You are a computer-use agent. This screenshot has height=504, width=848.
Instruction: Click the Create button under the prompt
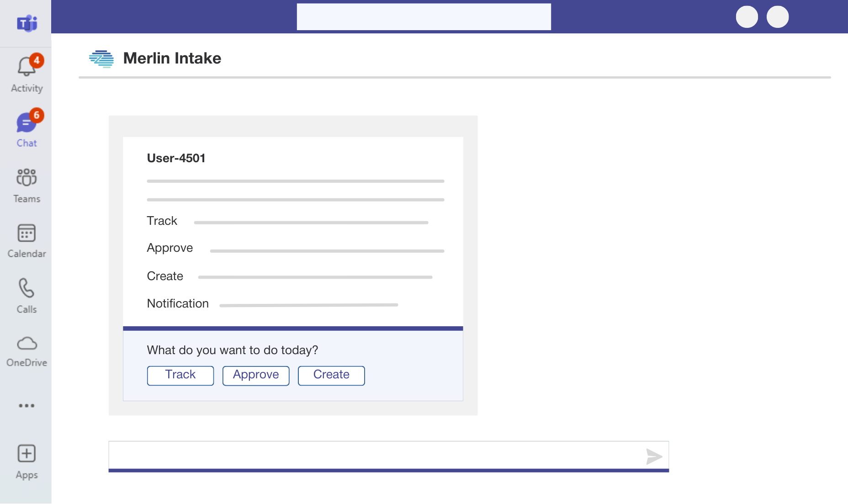[331, 375]
